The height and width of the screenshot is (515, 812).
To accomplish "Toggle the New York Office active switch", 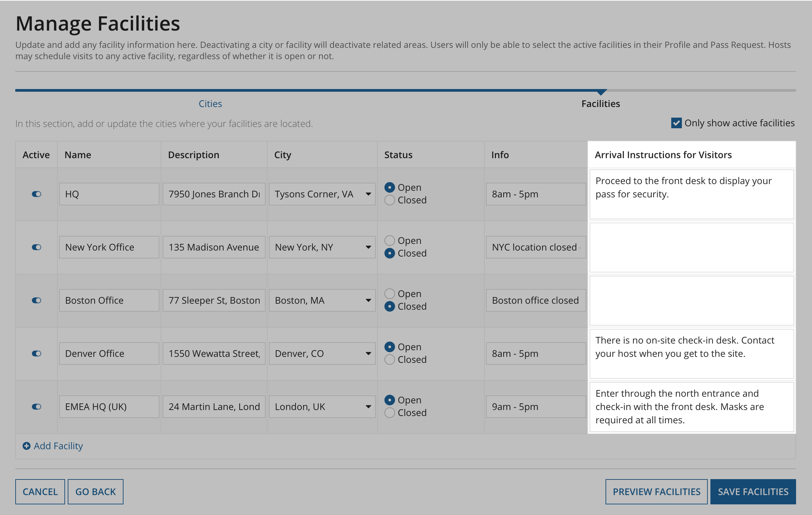I will coord(37,247).
